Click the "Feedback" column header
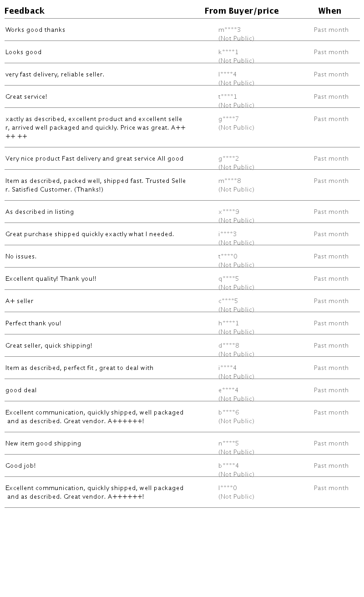 (x=25, y=11)
